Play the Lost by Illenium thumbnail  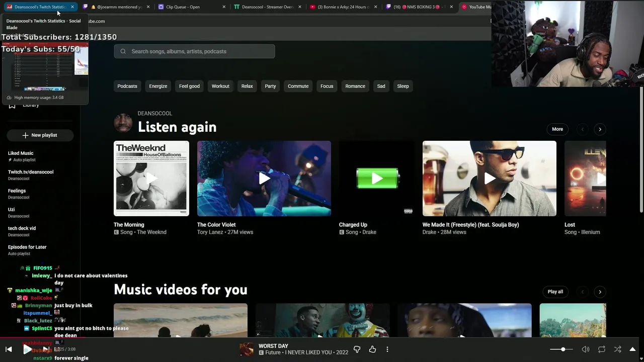point(585,178)
